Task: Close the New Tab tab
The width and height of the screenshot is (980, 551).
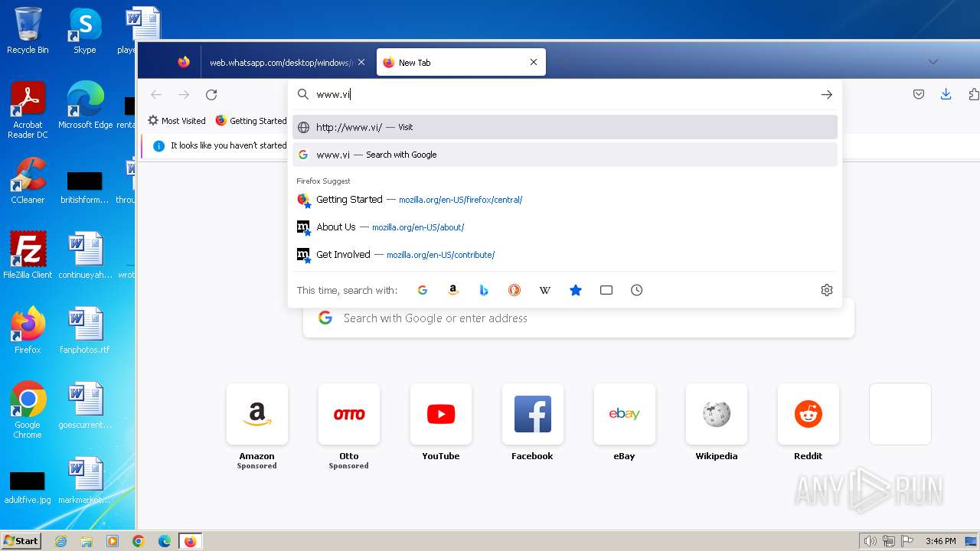Action: coord(534,63)
